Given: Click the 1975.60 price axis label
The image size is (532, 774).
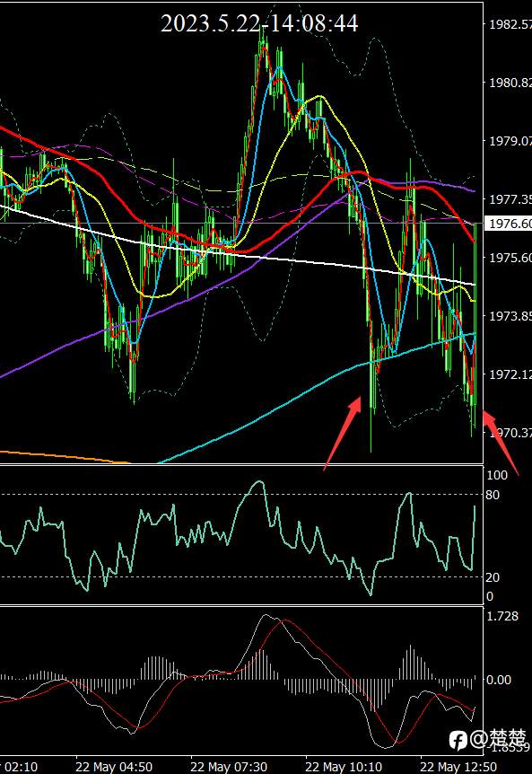Looking at the screenshot, I should coord(510,258).
